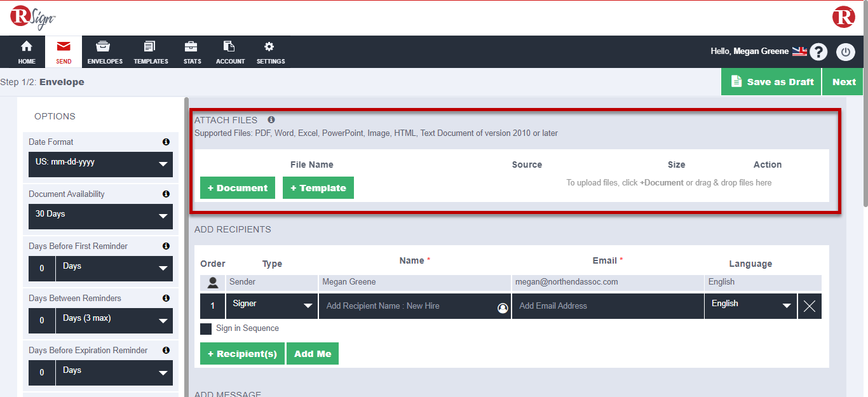
Task: Click the Document Availability info icon
Action: point(166,194)
